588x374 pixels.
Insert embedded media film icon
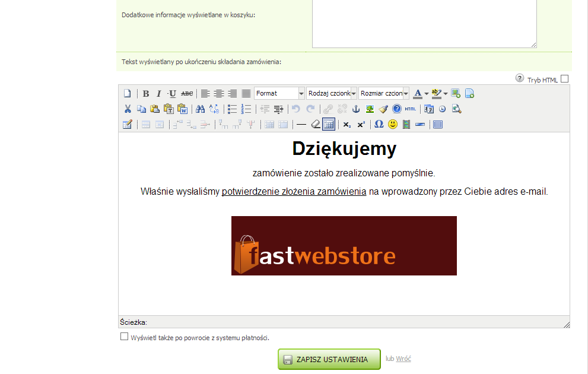406,124
